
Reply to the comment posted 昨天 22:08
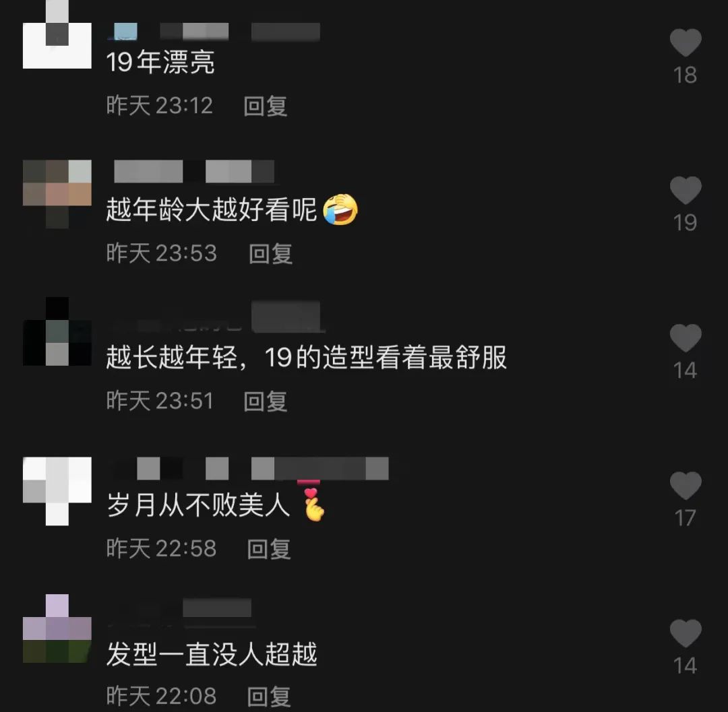click(x=269, y=697)
